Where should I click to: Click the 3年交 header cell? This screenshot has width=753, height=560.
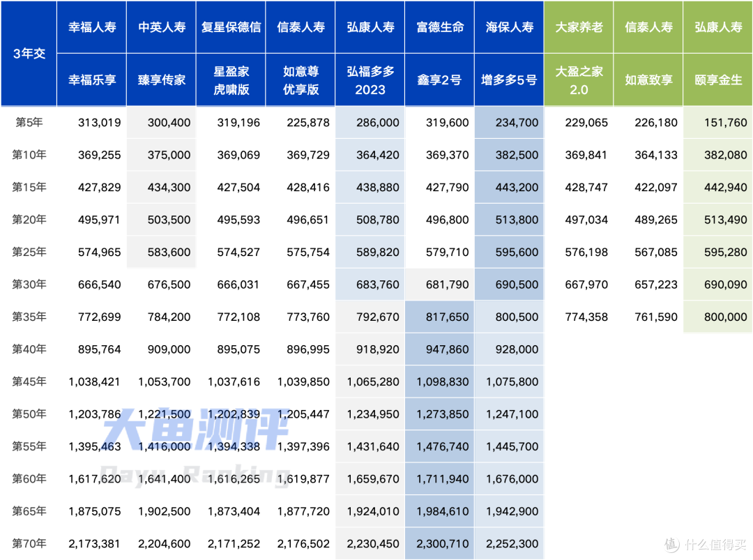point(29,53)
